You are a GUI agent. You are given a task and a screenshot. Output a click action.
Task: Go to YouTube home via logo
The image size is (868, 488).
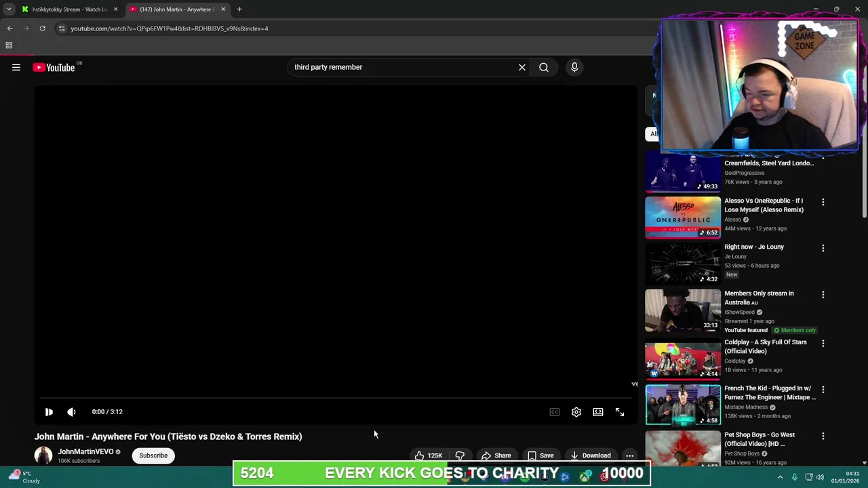coord(54,67)
